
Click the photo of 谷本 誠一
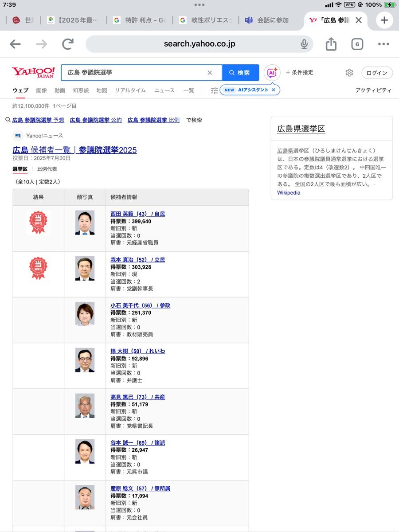pos(85,451)
